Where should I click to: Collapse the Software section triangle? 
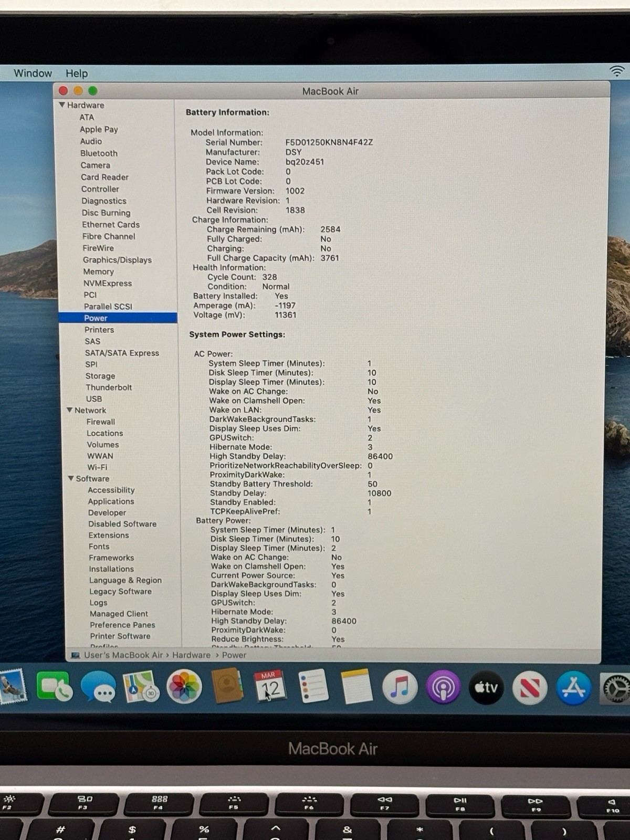71,478
